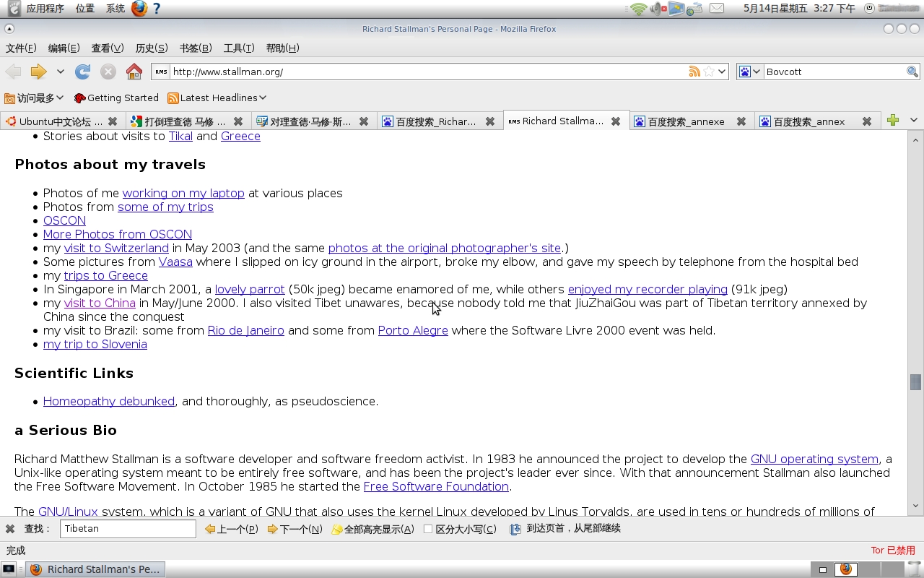Open the visit to China link
Screen dimensions: 924x578
pyautogui.click(x=100, y=303)
